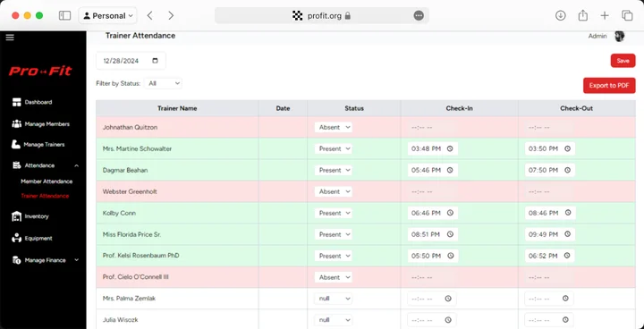Image resolution: width=644 pixels, height=329 pixels.
Task: Open status dropdown for Prof. Kelsi Rosenbaum PhD
Action: click(x=334, y=256)
